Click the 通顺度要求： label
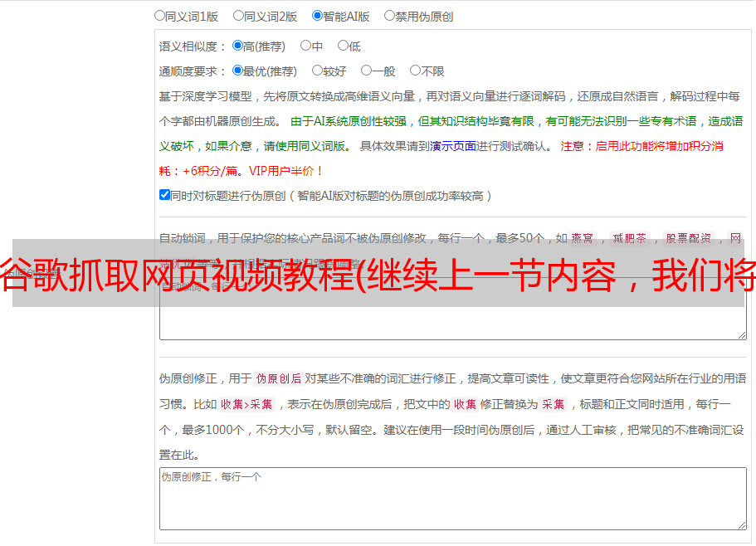The image size is (756, 546). (193, 71)
